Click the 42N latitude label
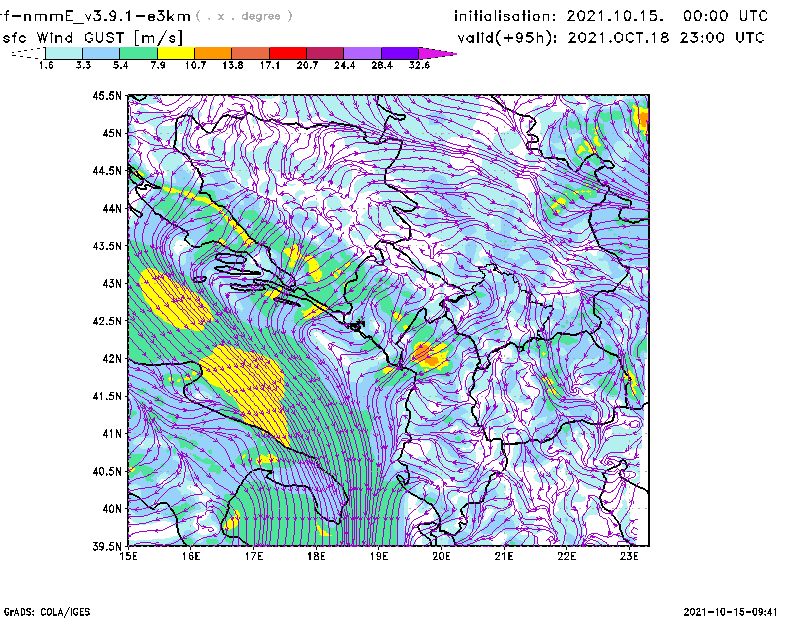 point(112,359)
